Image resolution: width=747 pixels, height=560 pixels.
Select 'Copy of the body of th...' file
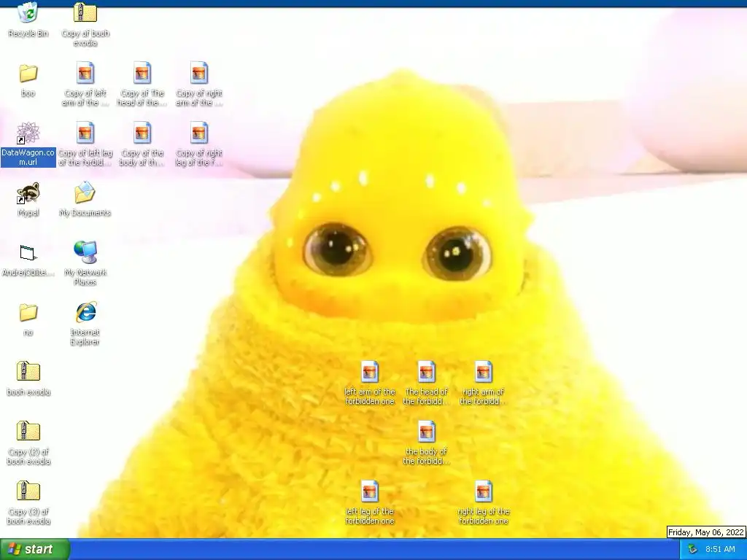142,133
